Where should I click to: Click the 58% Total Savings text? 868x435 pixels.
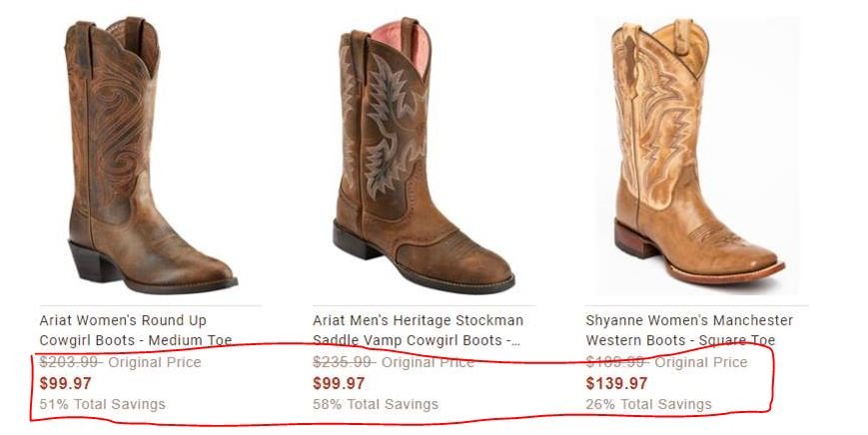(x=376, y=404)
